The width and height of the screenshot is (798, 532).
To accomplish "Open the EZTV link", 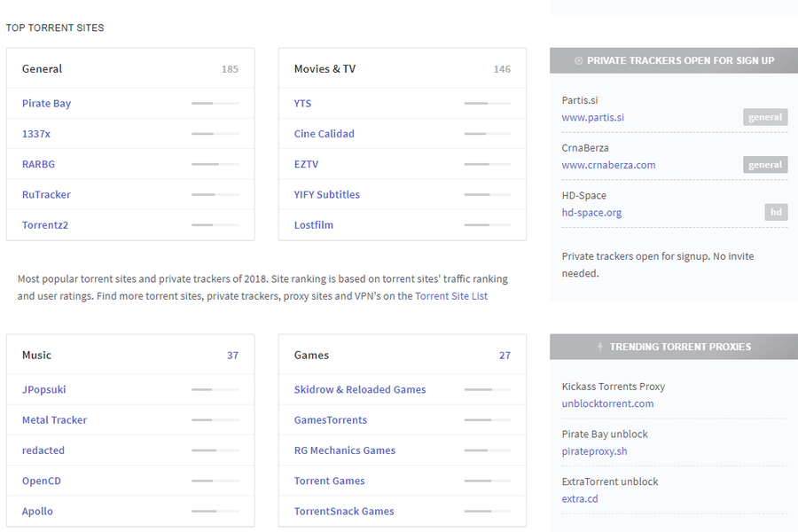I will 306,164.
